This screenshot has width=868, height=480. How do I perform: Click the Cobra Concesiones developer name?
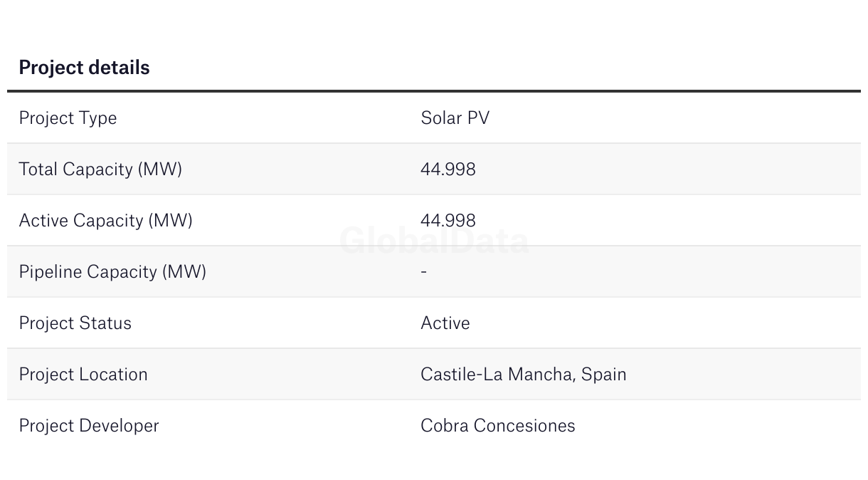tap(498, 426)
